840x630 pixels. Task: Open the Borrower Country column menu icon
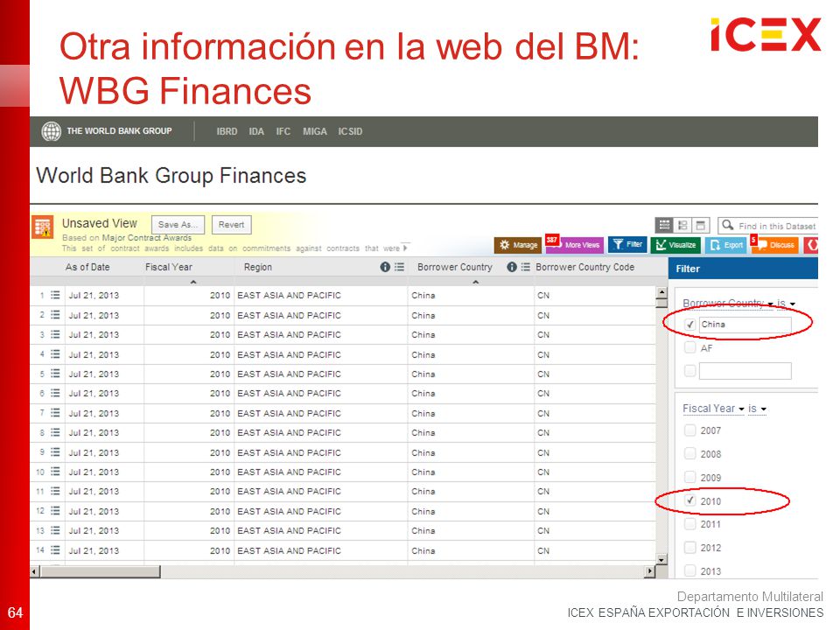[x=526, y=267]
